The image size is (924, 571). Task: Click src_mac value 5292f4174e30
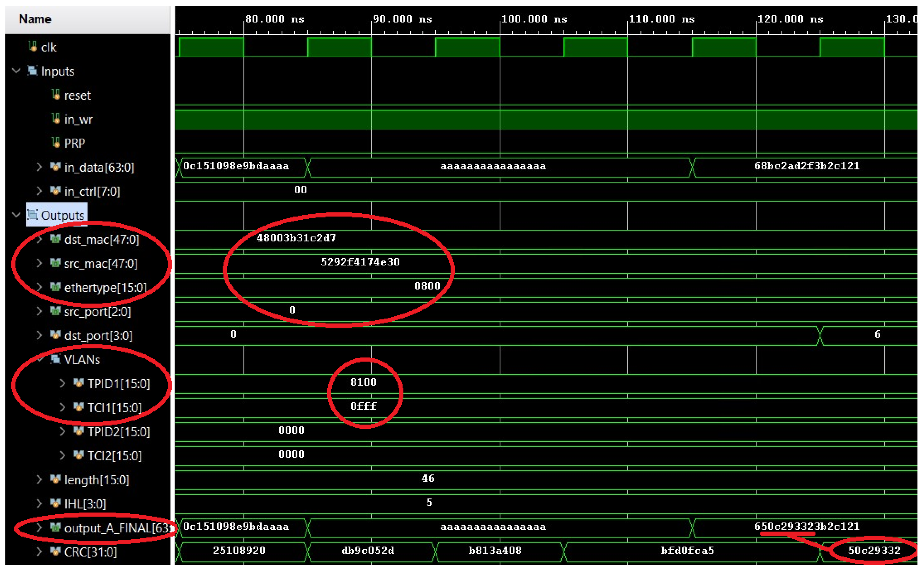[x=361, y=262]
